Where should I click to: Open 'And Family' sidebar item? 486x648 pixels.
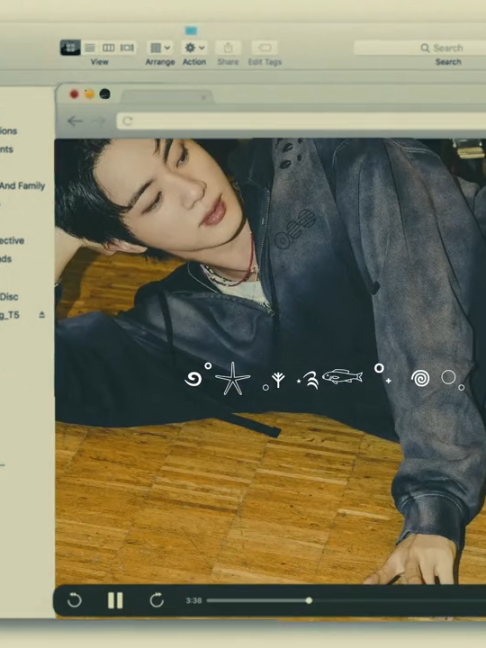click(x=22, y=186)
